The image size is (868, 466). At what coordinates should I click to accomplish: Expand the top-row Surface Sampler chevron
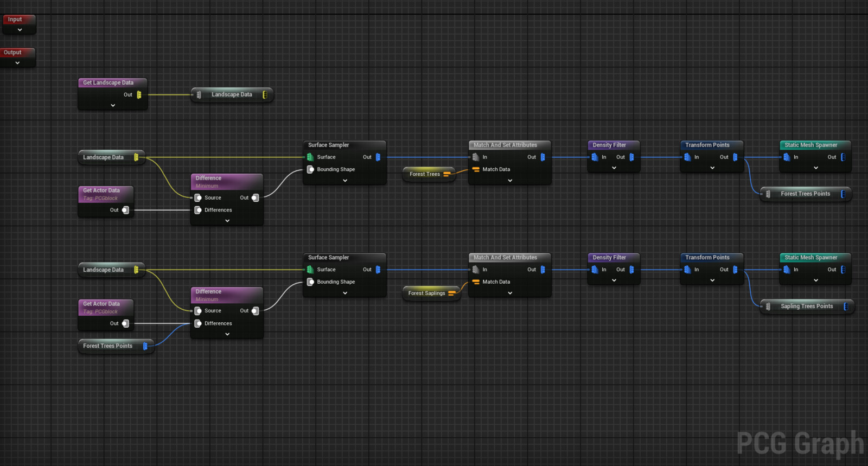pyautogui.click(x=345, y=181)
